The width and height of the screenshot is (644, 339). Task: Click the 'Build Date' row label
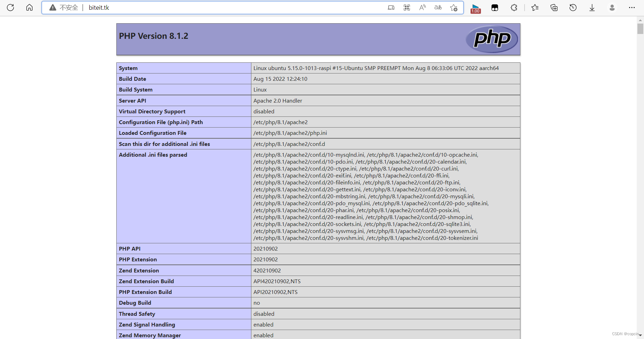click(x=132, y=79)
